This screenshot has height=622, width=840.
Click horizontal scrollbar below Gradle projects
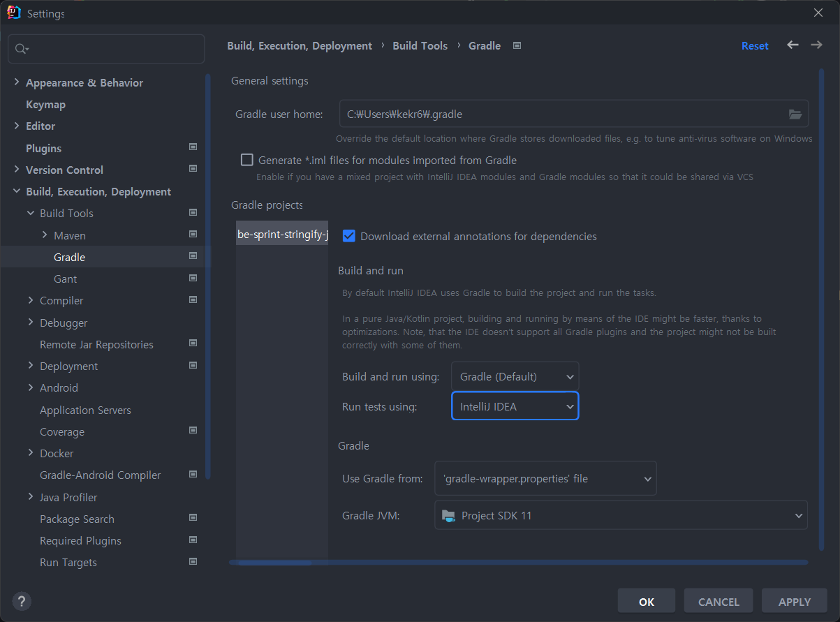[x=518, y=562]
